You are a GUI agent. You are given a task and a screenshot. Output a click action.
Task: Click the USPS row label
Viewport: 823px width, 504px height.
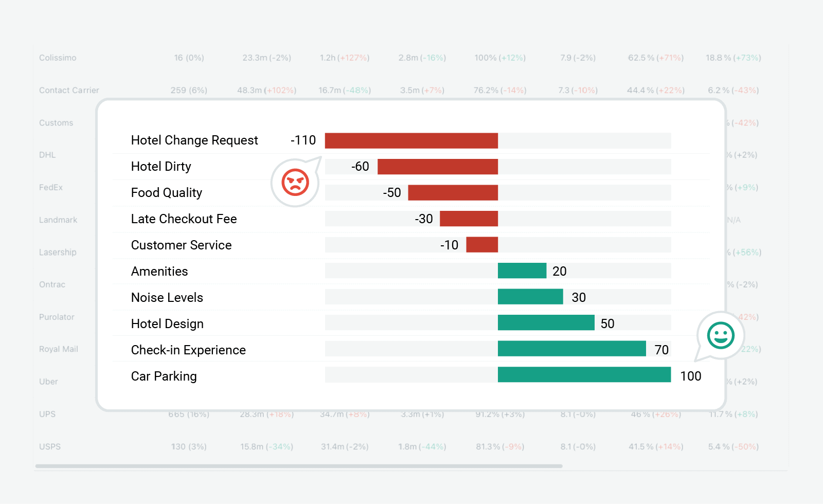click(x=50, y=446)
